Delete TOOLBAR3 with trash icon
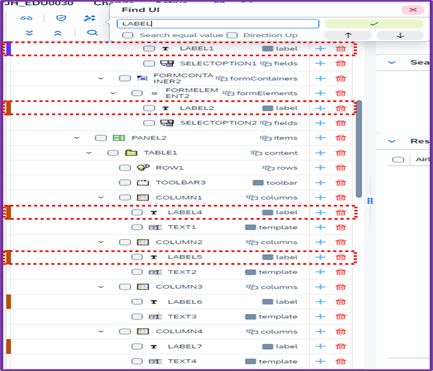The image size is (433, 371). 341,182
